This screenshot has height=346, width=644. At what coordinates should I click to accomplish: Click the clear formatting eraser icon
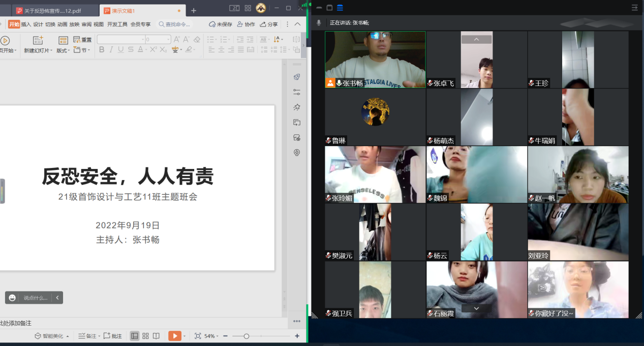[x=197, y=39]
